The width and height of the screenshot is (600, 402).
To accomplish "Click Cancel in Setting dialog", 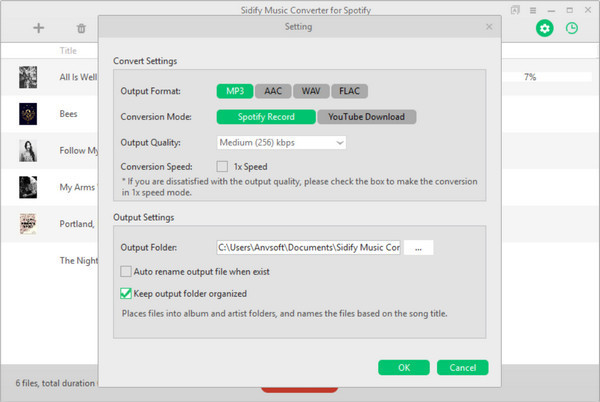I will click(x=463, y=368).
